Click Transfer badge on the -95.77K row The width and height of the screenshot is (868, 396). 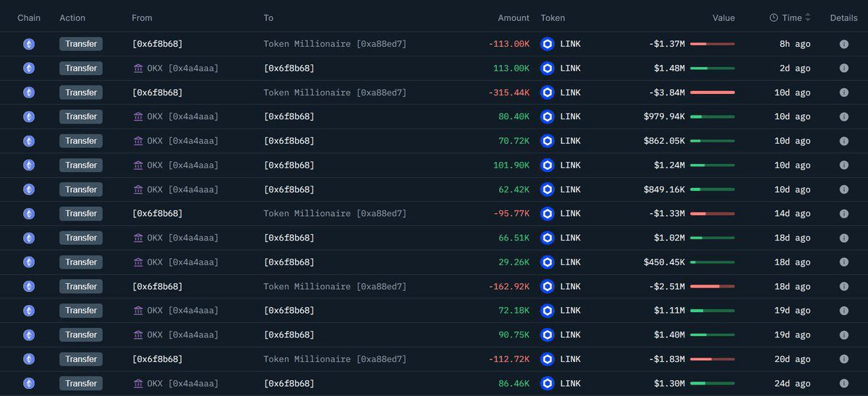pos(81,213)
